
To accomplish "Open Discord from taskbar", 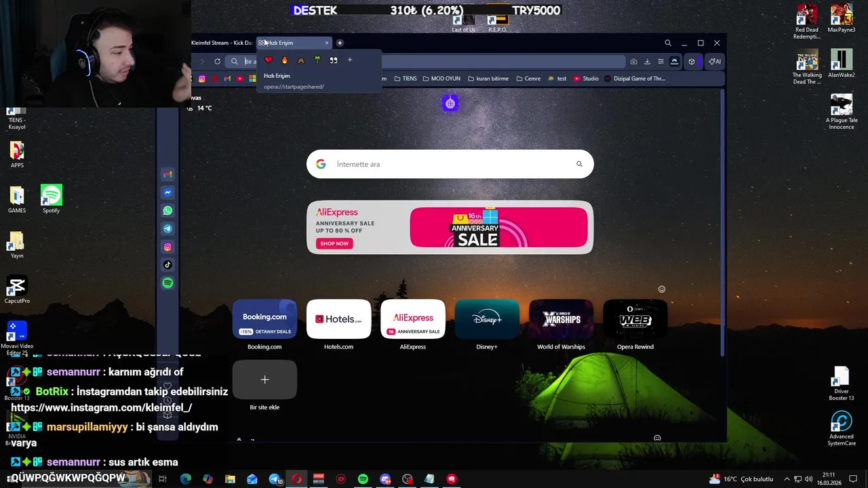I will tap(385, 479).
